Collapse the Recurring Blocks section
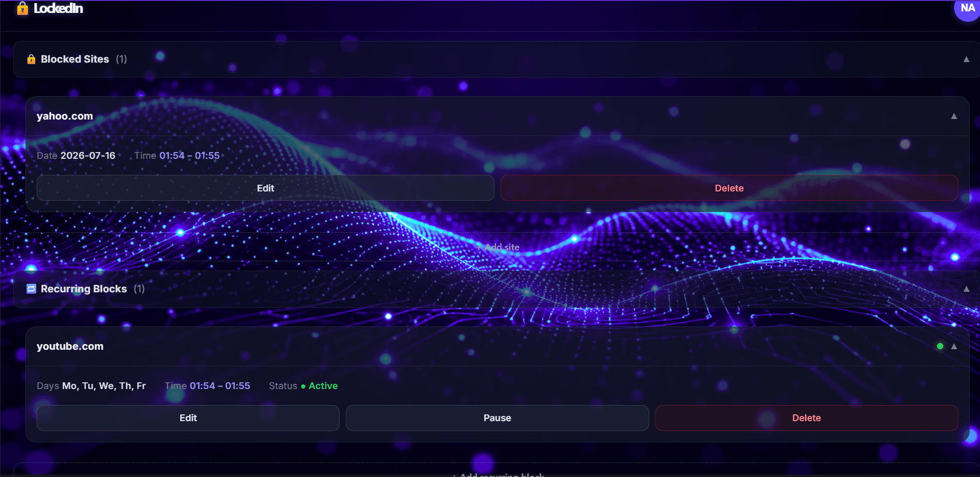980x477 pixels. pyautogui.click(x=966, y=289)
